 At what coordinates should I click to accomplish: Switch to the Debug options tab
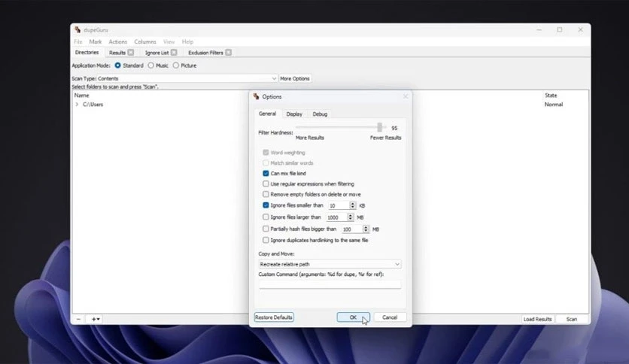320,114
